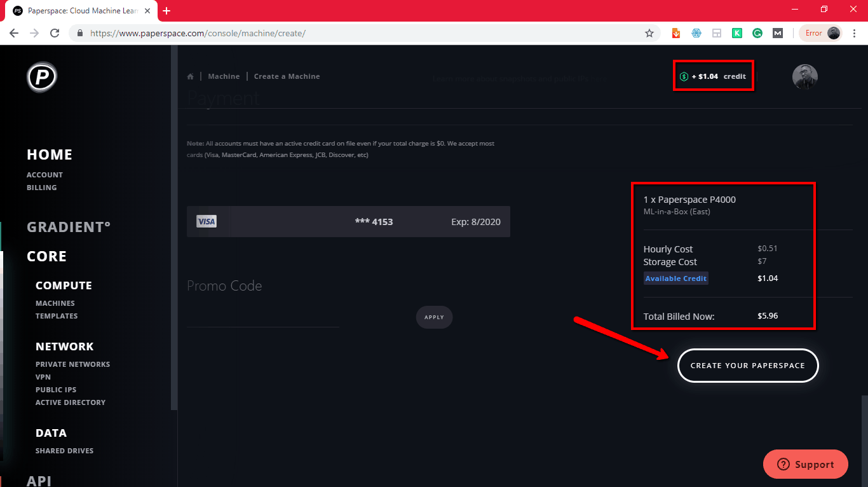Click the 1 x Paperspace P4000 summary title
The width and height of the screenshot is (868, 487).
(689, 200)
